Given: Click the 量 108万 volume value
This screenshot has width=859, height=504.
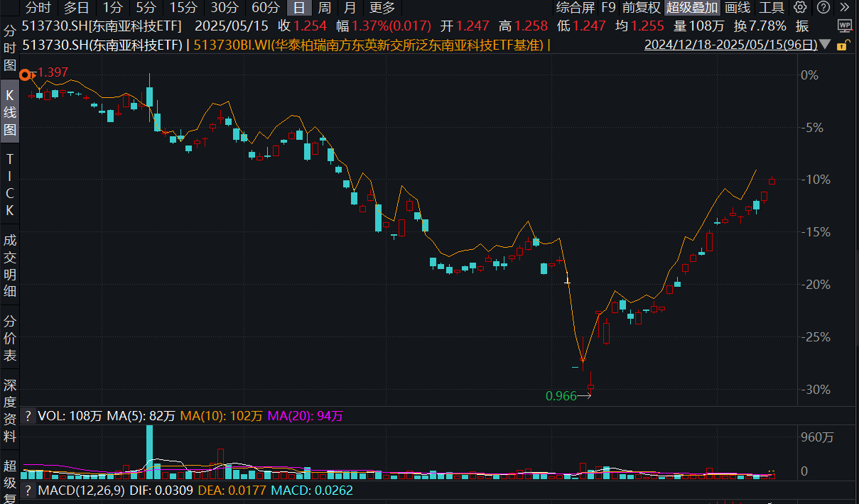Looking at the screenshot, I should tap(699, 26).
